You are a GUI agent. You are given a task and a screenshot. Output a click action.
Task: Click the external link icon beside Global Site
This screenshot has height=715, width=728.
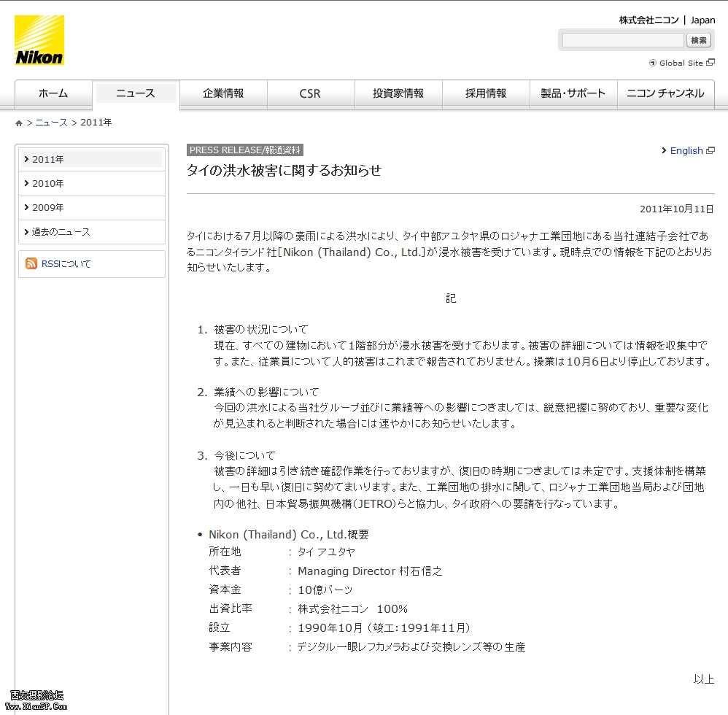pos(710,63)
